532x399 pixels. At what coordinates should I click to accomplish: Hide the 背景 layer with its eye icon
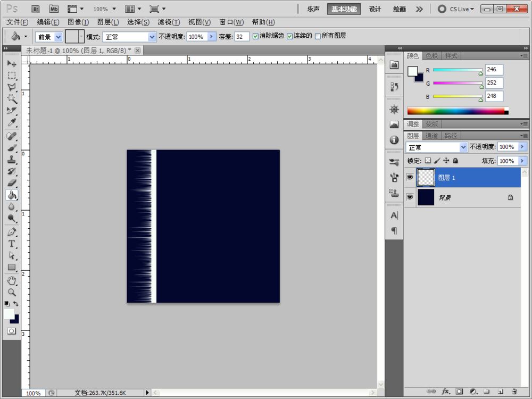point(410,197)
